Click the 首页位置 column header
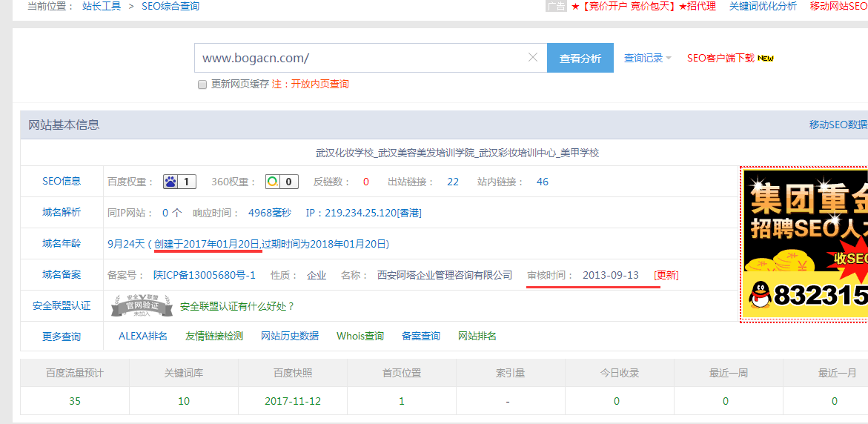Screen dimensions: 868x424 click(401, 373)
